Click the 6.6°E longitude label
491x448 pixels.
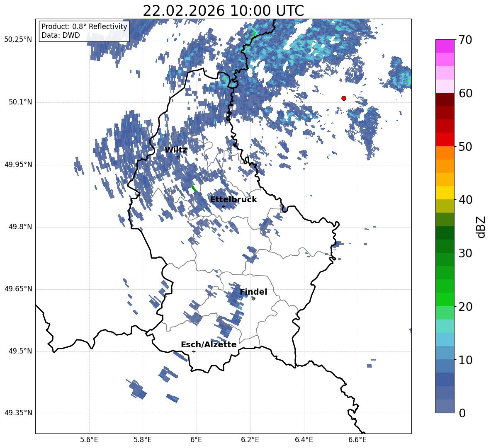pyautogui.click(x=357, y=440)
